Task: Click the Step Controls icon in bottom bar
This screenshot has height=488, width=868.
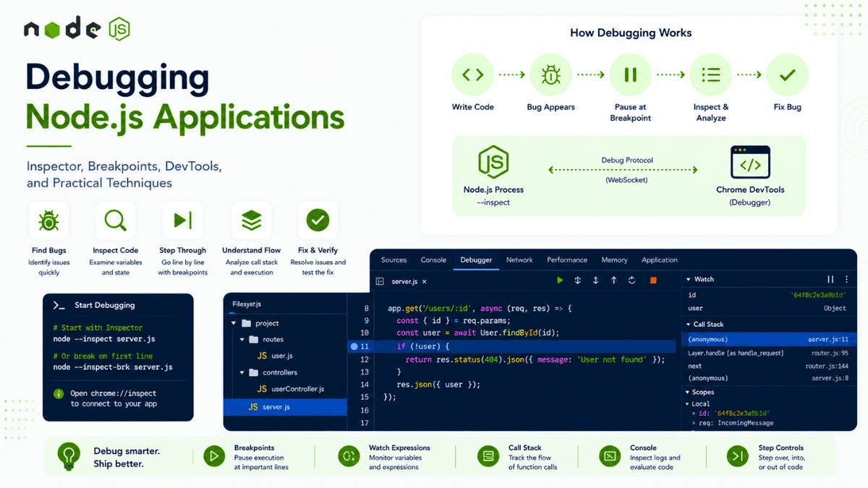Action: (x=739, y=456)
